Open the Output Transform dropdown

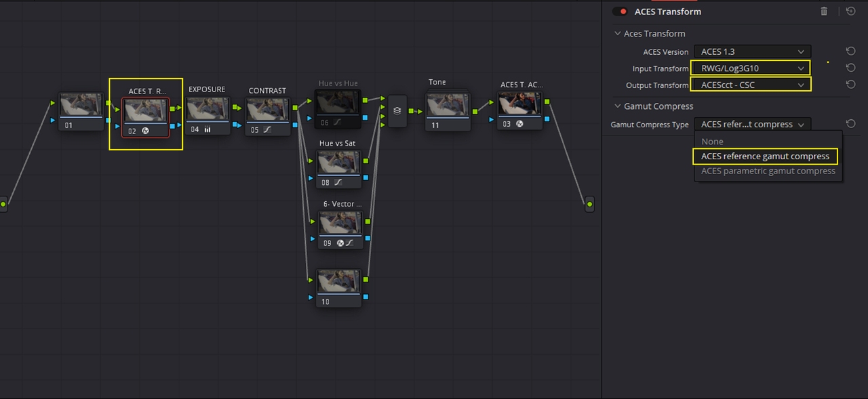click(x=751, y=85)
